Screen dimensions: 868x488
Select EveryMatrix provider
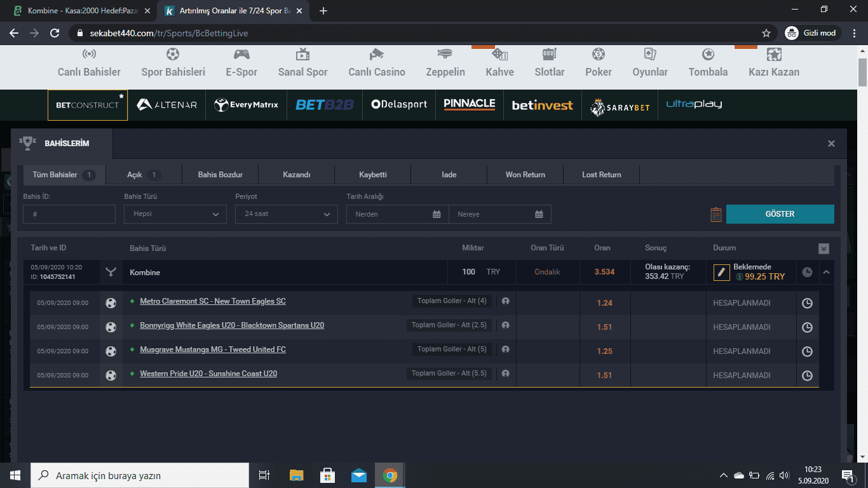247,105
